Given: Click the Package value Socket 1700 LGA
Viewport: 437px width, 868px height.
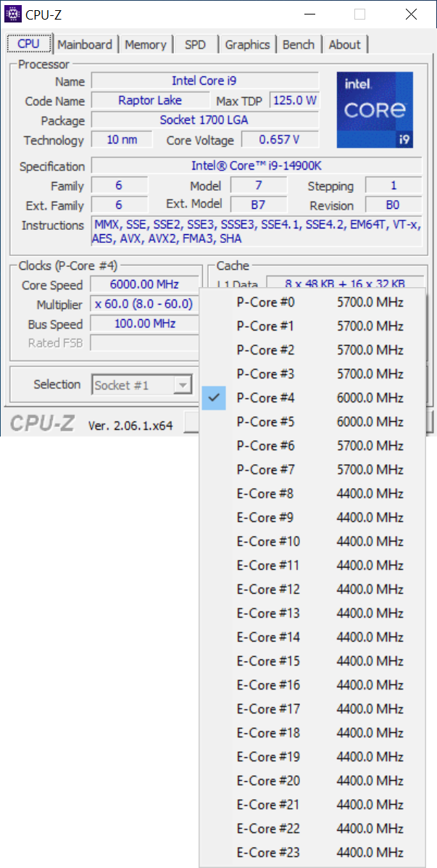Looking at the screenshot, I should pos(204,120).
